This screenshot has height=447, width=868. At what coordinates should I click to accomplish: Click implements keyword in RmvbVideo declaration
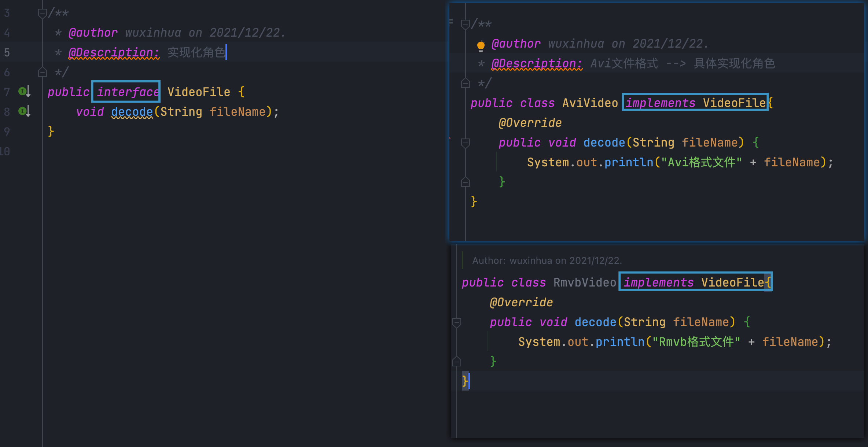pos(658,282)
